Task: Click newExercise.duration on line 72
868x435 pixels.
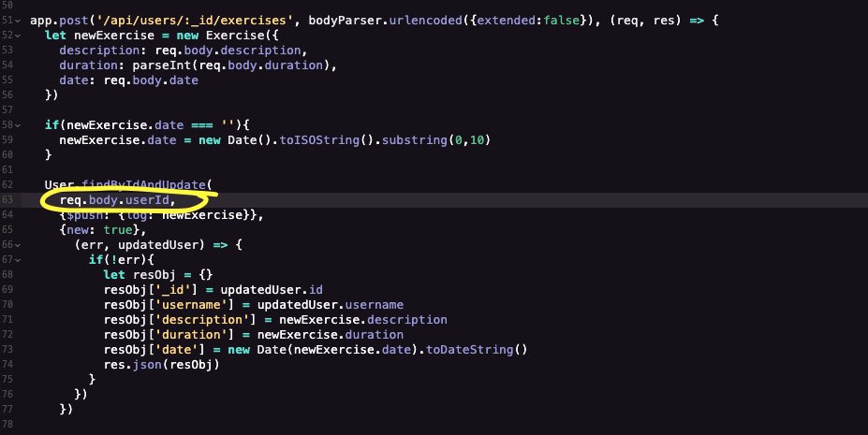Action: 330,334
